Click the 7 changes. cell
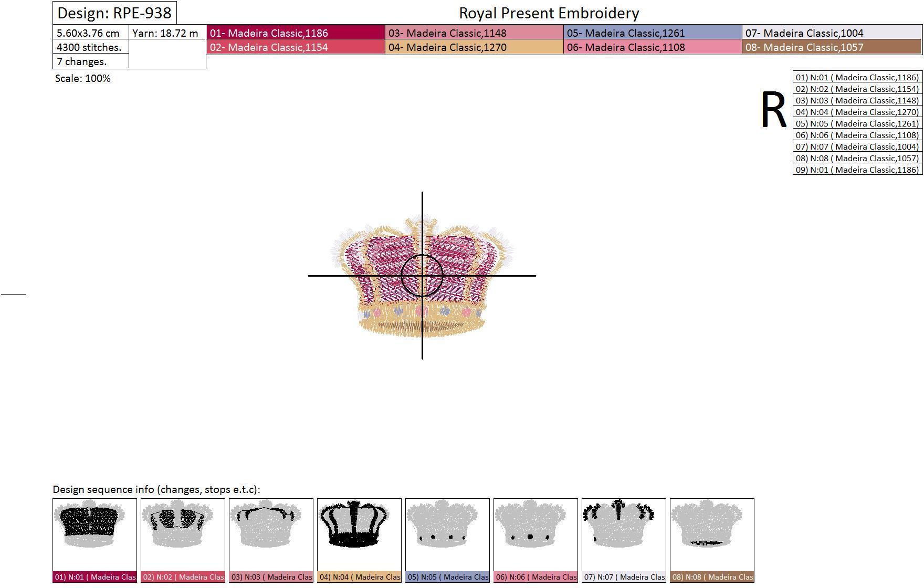 click(91, 61)
